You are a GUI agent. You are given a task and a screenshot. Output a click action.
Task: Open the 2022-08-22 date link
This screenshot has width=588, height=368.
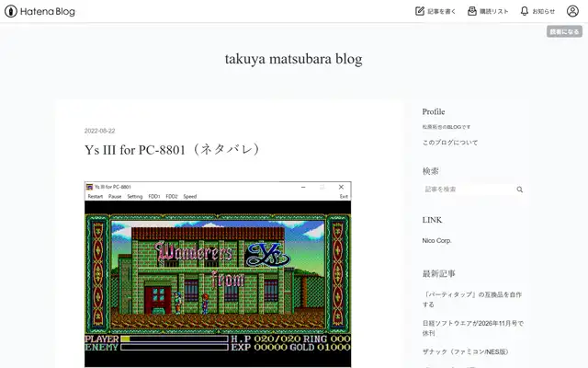tap(99, 131)
